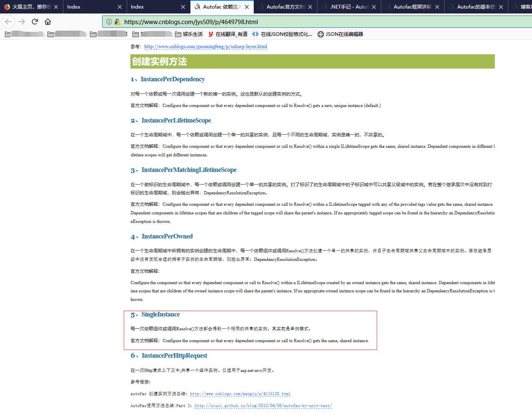Click the globe icon of JSON在线编辑器
Image resolution: width=532 pixels, height=414 pixels.
pos(321,34)
